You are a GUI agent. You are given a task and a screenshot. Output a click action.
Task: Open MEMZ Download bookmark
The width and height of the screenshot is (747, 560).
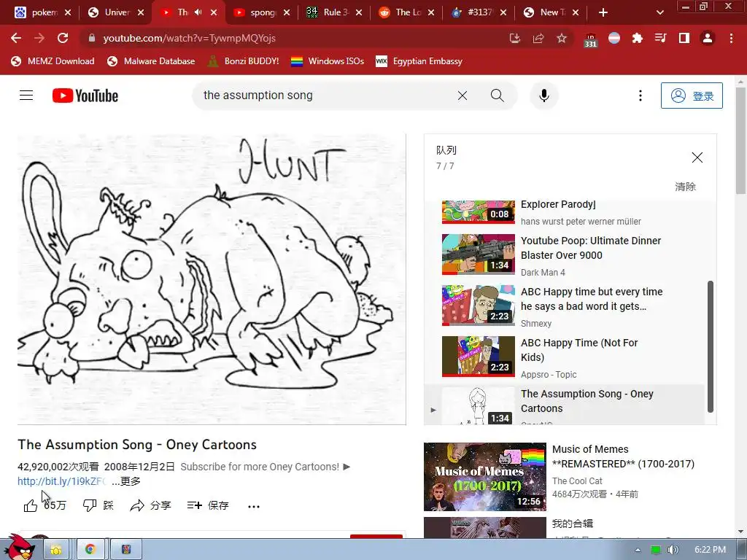pos(53,61)
